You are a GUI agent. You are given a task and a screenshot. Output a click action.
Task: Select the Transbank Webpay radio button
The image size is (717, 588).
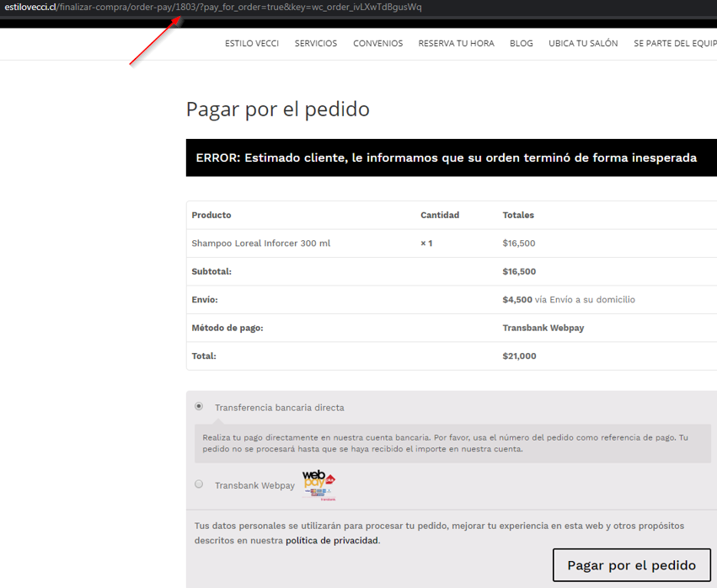tap(199, 484)
